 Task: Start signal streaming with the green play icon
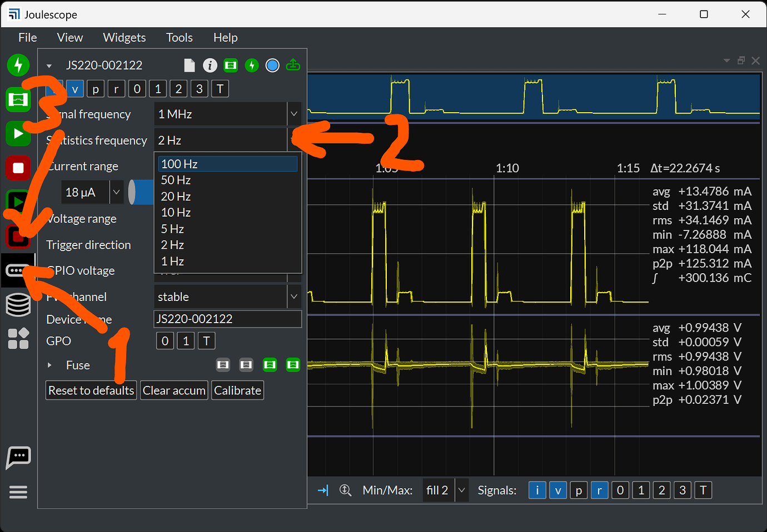[18, 134]
